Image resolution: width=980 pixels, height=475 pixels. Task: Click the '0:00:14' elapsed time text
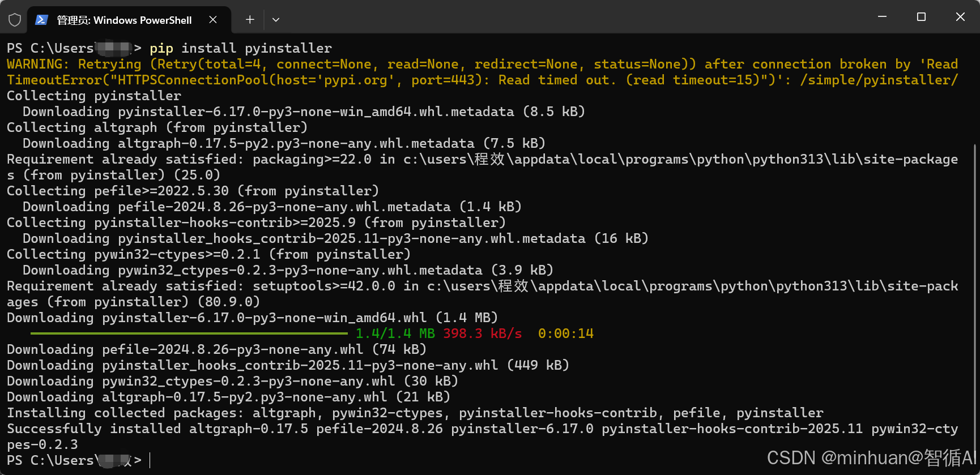565,333
